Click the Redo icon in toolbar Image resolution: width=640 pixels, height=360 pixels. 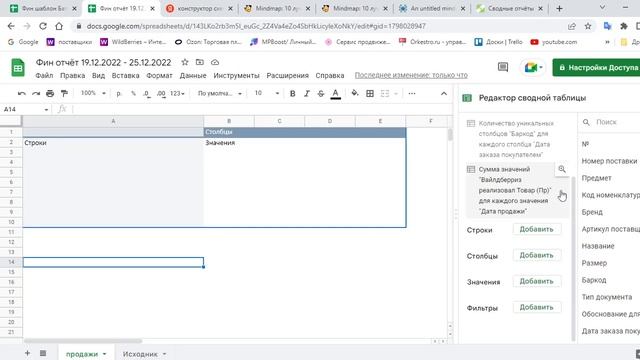pyautogui.click(x=36, y=93)
